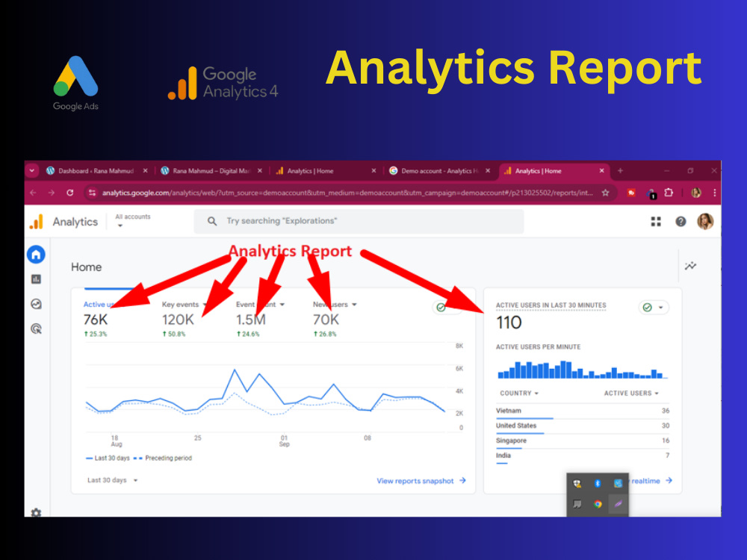Switch to Dashboard ‹ Rana Mahmud tab
Viewport: 747px width, 560px height.
[96, 170]
